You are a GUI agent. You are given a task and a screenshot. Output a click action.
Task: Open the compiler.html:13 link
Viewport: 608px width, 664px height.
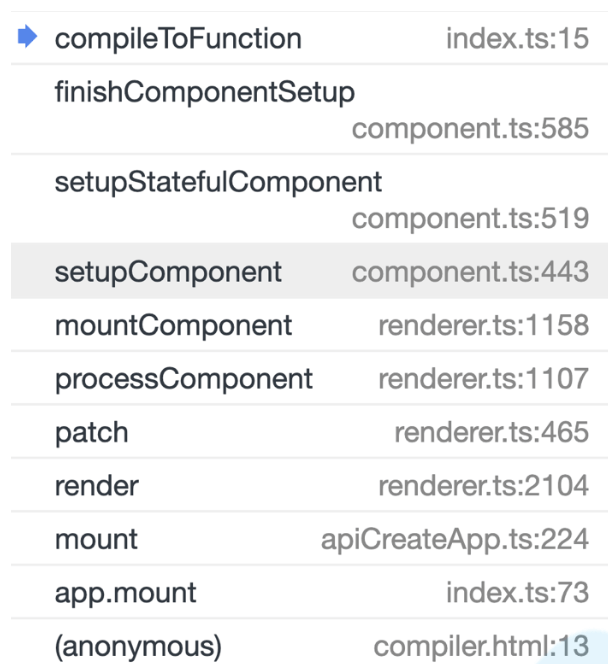[x=481, y=647]
